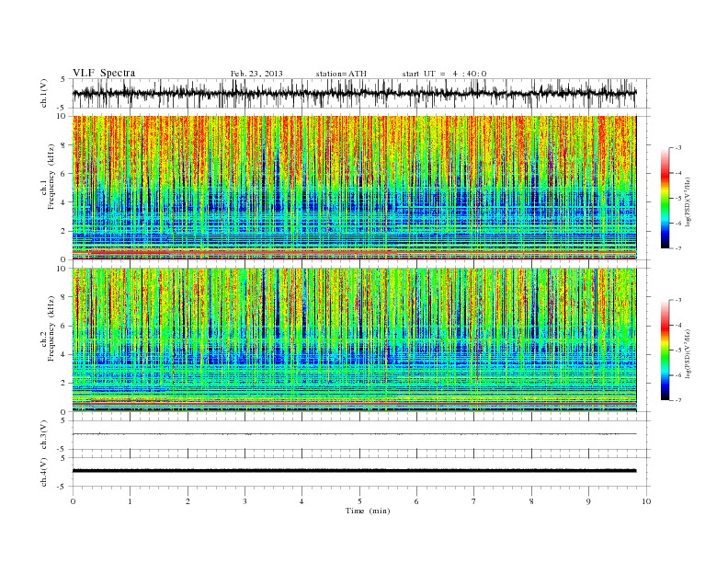The image size is (728, 563).
Task: Click the 7 tick on the Time axis
Action: [473, 501]
